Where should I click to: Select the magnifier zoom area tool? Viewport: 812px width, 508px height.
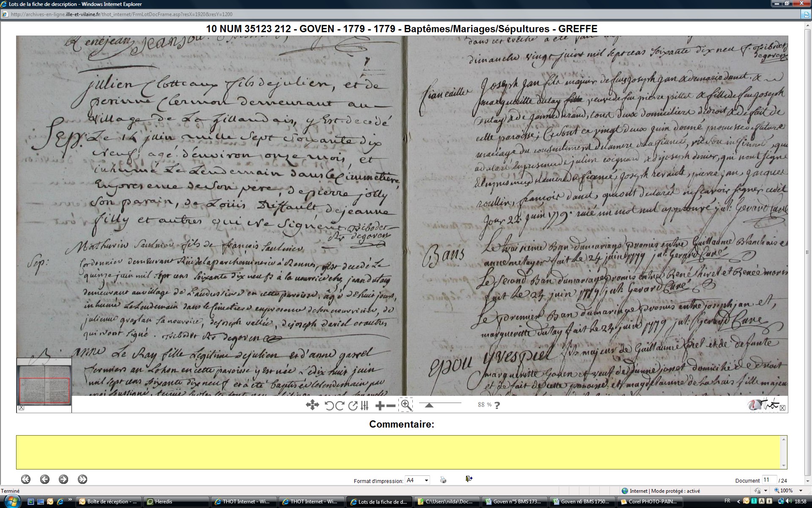[x=406, y=405]
